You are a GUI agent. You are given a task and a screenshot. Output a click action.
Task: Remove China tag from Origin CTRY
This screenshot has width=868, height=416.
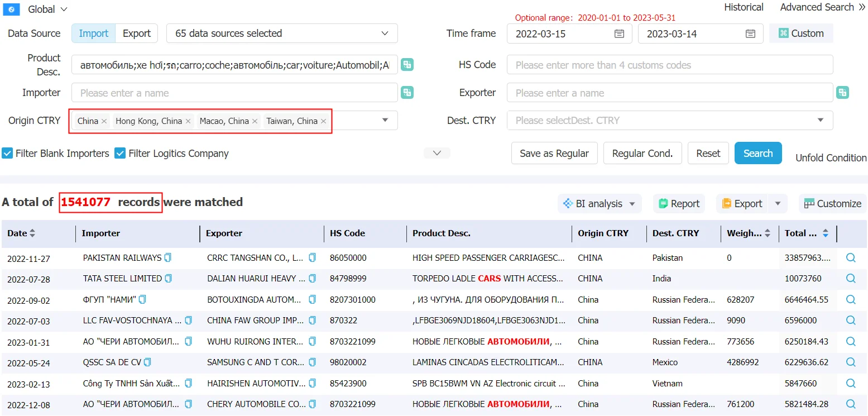(x=104, y=121)
